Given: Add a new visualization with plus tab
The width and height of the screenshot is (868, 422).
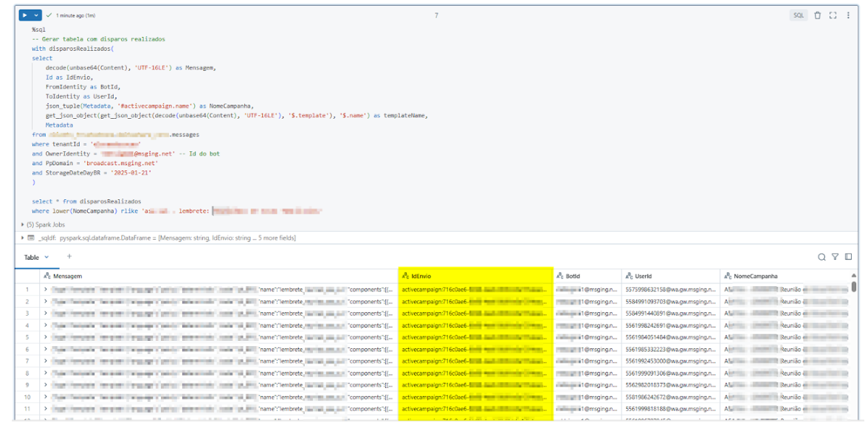Looking at the screenshot, I should [x=69, y=257].
